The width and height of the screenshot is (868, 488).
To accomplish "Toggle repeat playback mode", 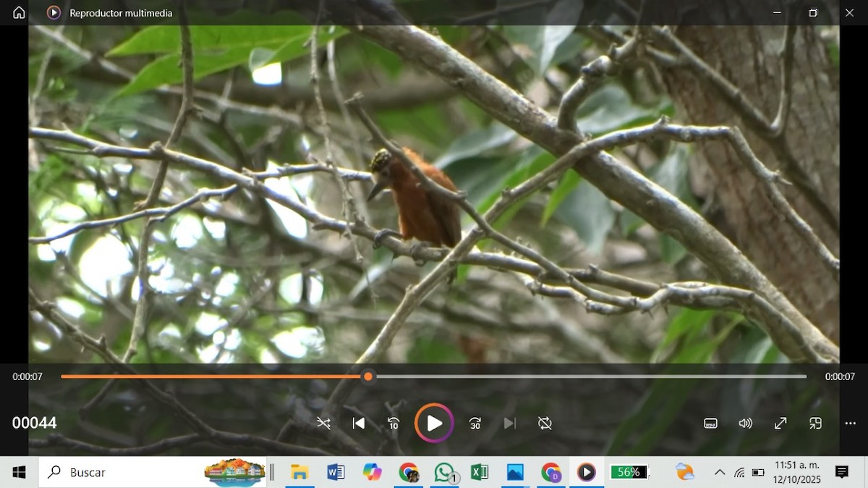I will pos(545,424).
